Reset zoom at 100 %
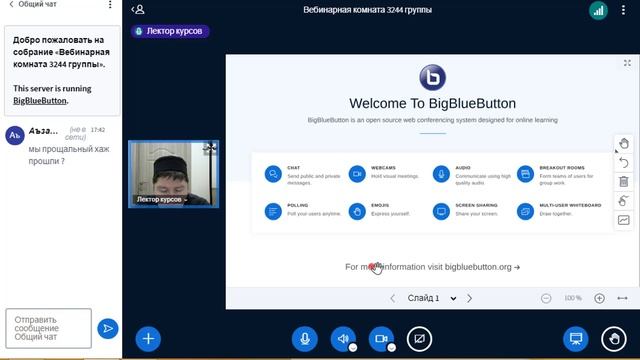Viewport: 640px width, 360px height. coord(573,298)
